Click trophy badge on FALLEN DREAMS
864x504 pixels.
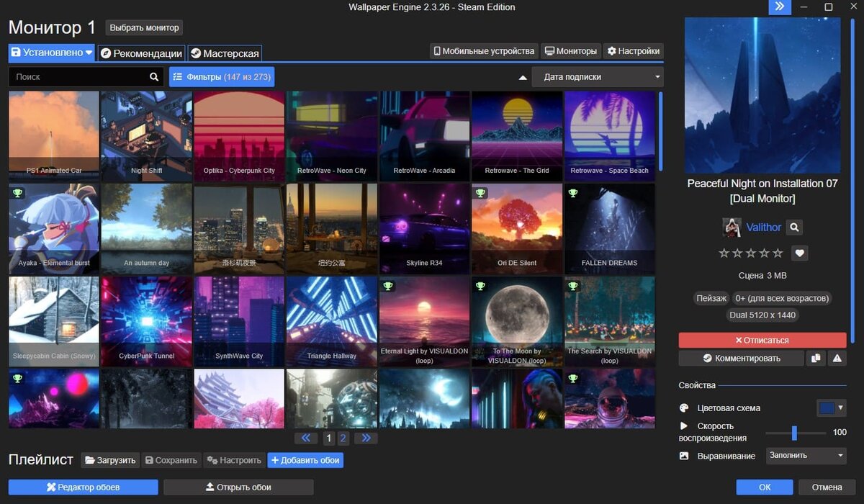pos(573,194)
